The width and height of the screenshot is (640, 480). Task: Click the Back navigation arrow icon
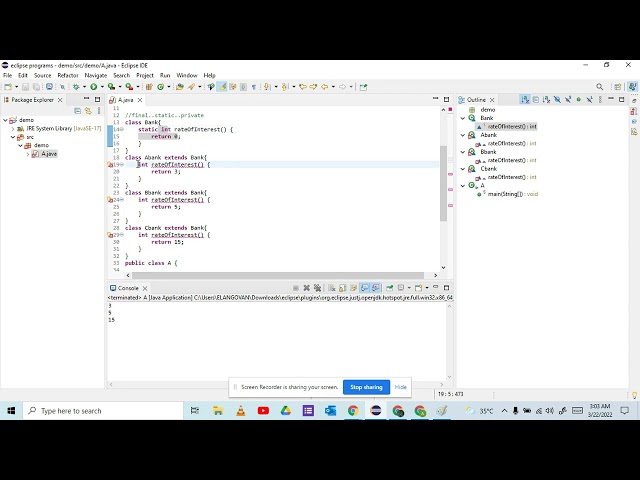(x=324, y=87)
